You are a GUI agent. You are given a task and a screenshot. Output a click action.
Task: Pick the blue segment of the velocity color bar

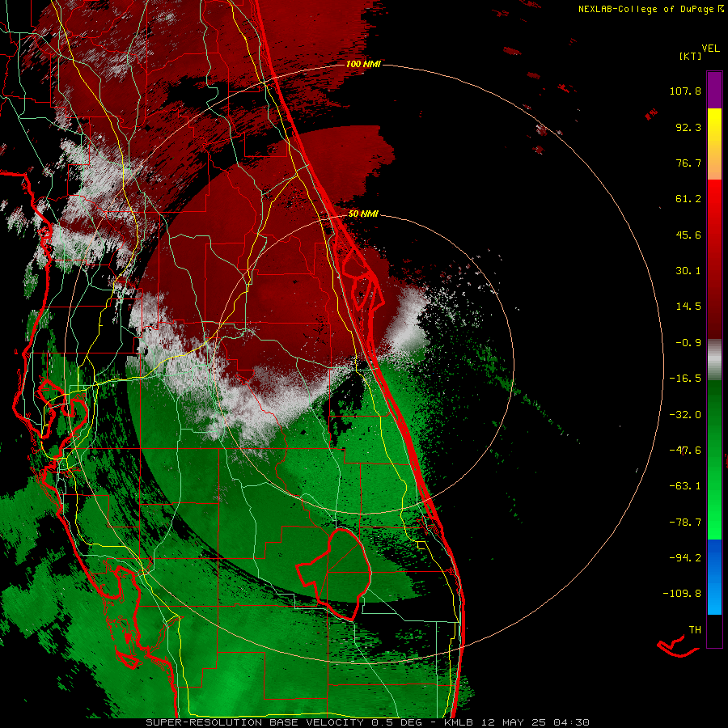point(714,577)
